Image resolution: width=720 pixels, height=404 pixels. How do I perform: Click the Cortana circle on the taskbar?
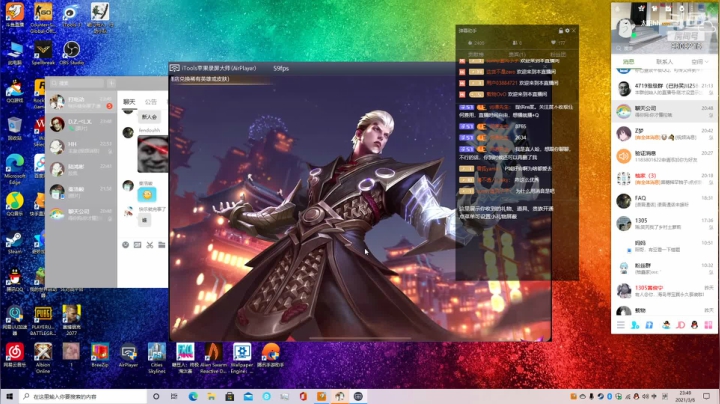[156, 396]
